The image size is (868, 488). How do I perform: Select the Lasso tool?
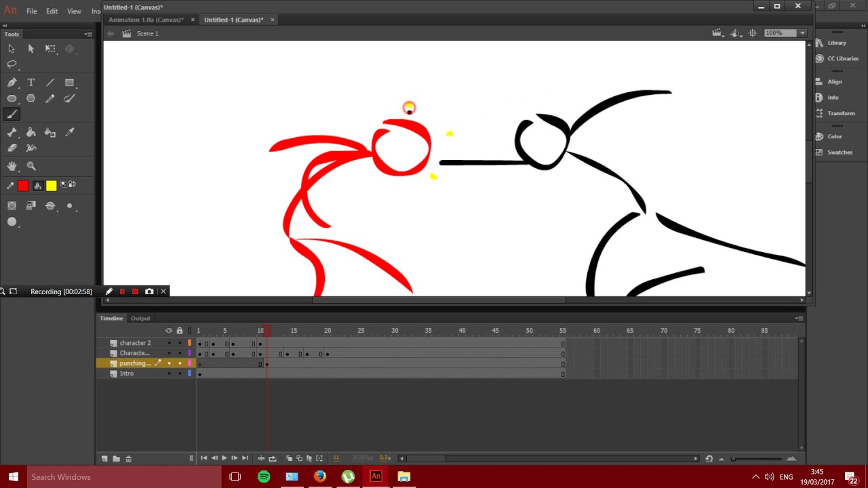coord(12,64)
